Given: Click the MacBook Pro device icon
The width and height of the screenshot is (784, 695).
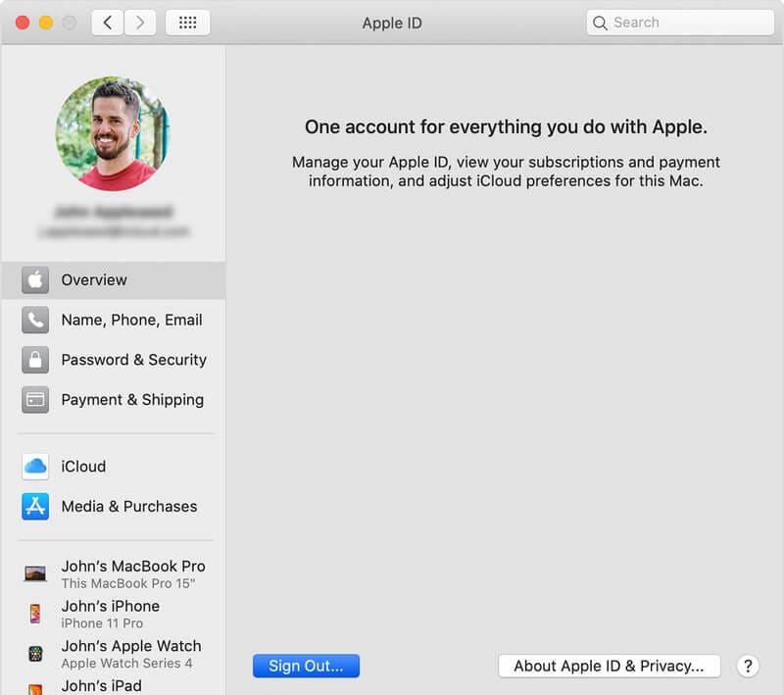Looking at the screenshot, I should tap(35, 573).
